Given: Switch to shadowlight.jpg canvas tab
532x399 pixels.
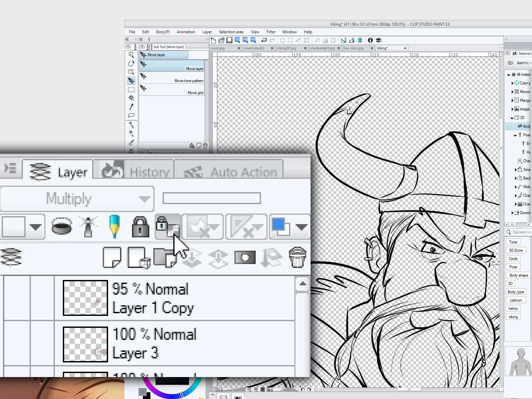Looking at the screenshot, I should (x=323, y=48).
